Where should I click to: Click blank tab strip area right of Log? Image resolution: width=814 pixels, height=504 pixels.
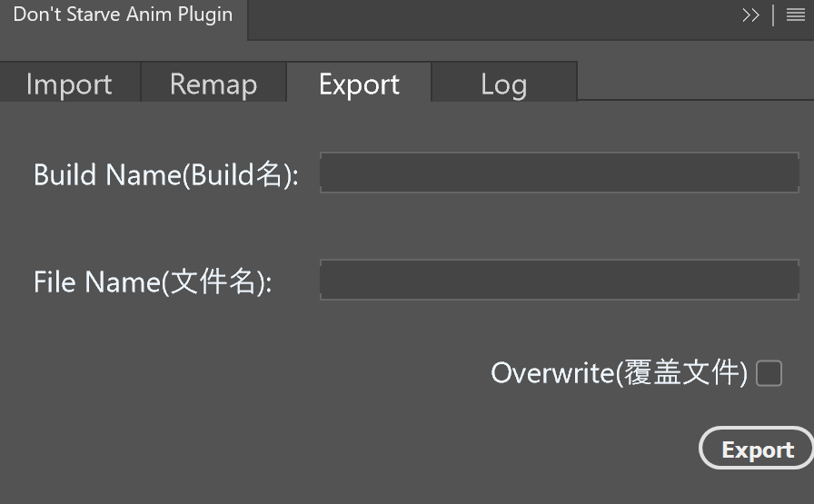690,82
